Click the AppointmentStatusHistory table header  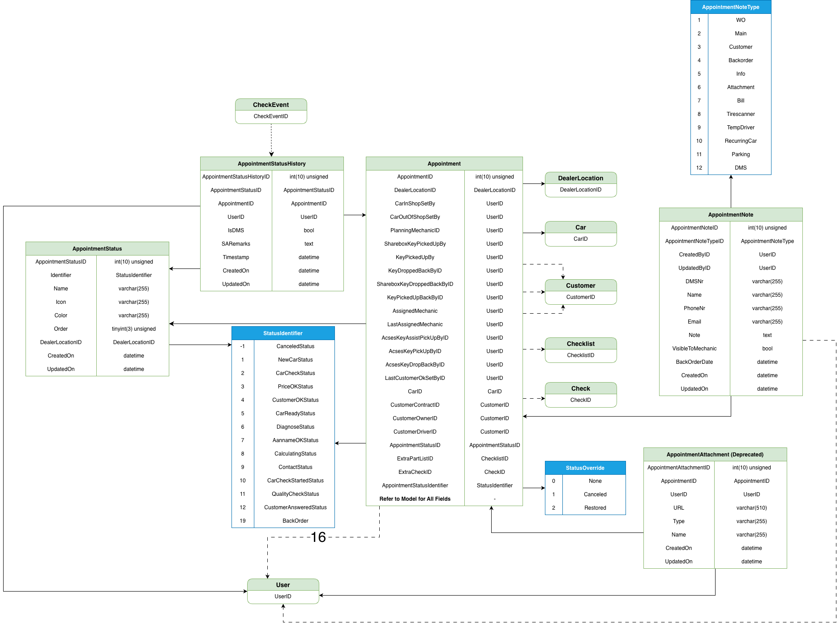271,164
